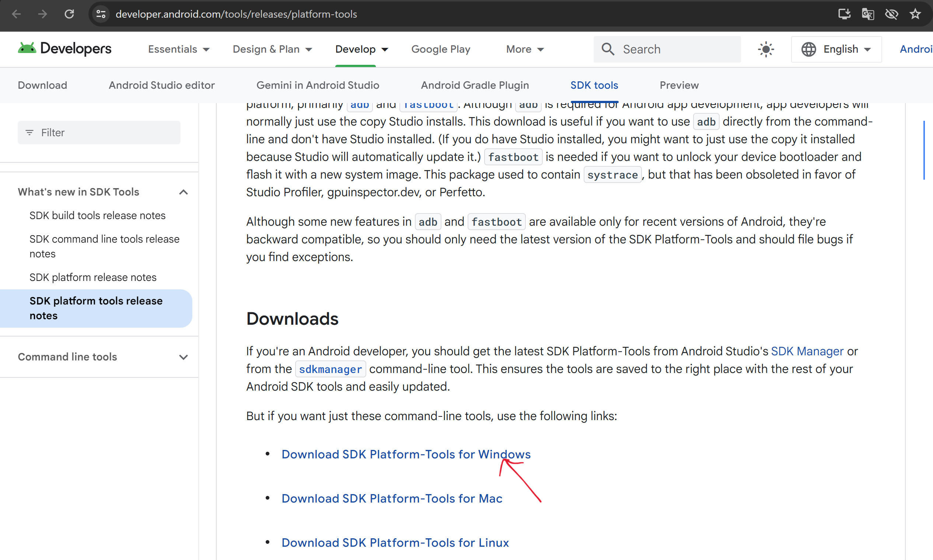Click the Search input field
The image size is (933, 560).
click(x=667, y=49)
